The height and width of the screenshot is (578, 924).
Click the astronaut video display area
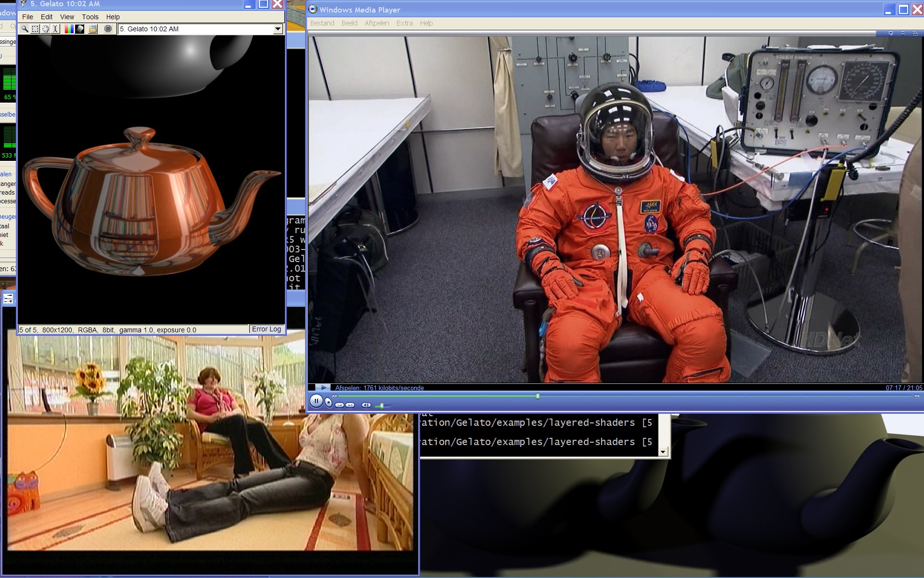point(615,210)
